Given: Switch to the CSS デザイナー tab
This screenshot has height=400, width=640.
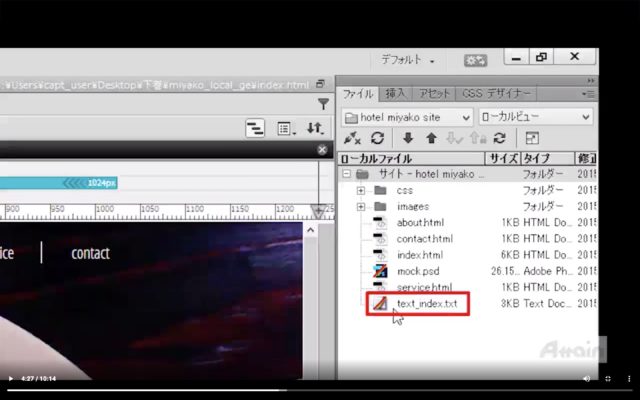Looking at the screenshot, I should pyautogui.click(x=496, y=94).
